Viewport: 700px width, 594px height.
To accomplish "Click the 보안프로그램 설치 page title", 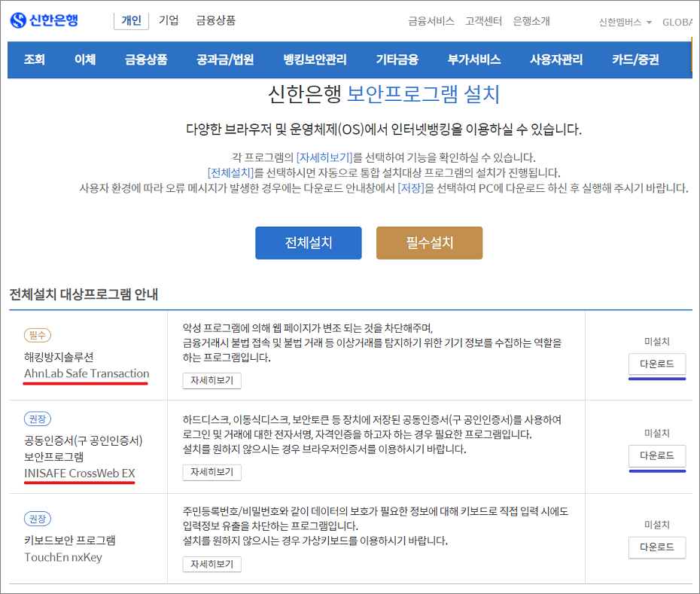I will [x=423, y=94].
